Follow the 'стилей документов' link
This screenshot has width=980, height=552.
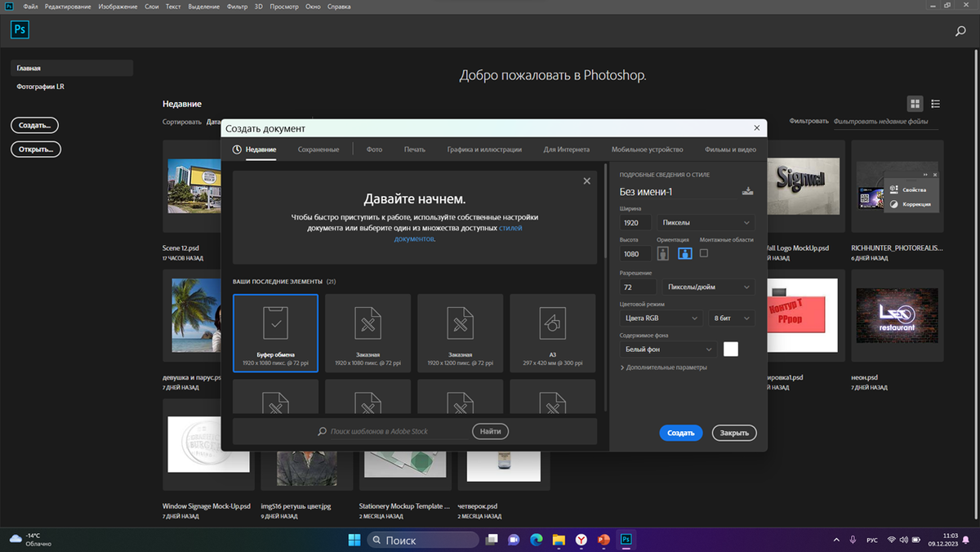(x=458, y=234)
